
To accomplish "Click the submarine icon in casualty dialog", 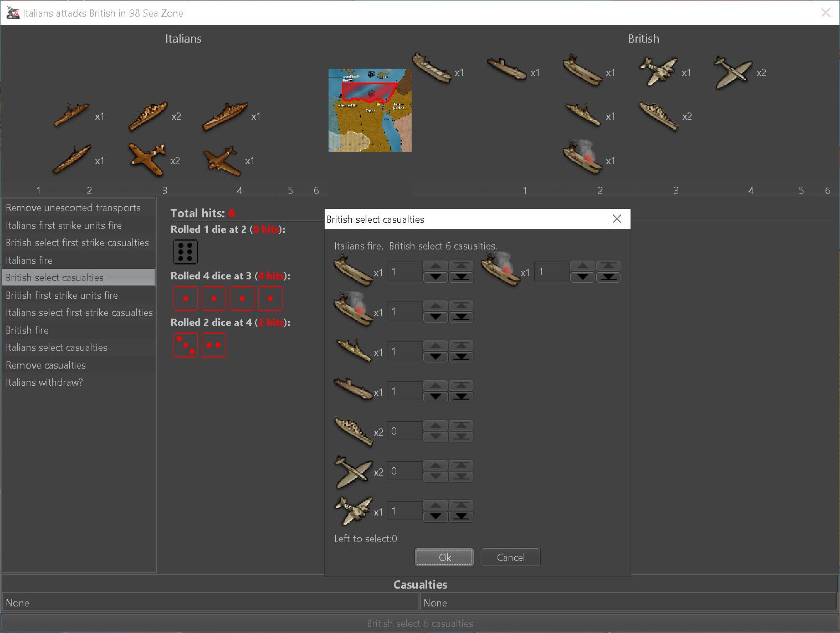I will click(354, 389).
